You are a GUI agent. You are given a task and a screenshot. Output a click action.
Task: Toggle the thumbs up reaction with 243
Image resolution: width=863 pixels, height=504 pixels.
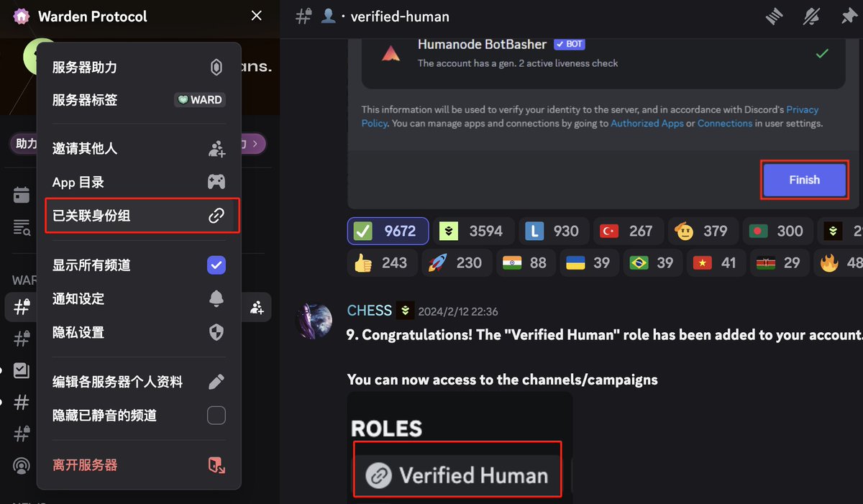(381, 262)
